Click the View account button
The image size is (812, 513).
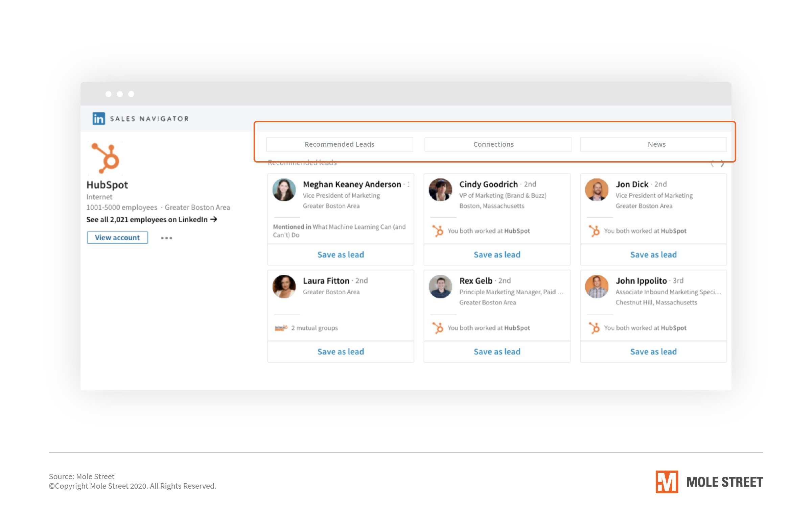tap(117, 238)
